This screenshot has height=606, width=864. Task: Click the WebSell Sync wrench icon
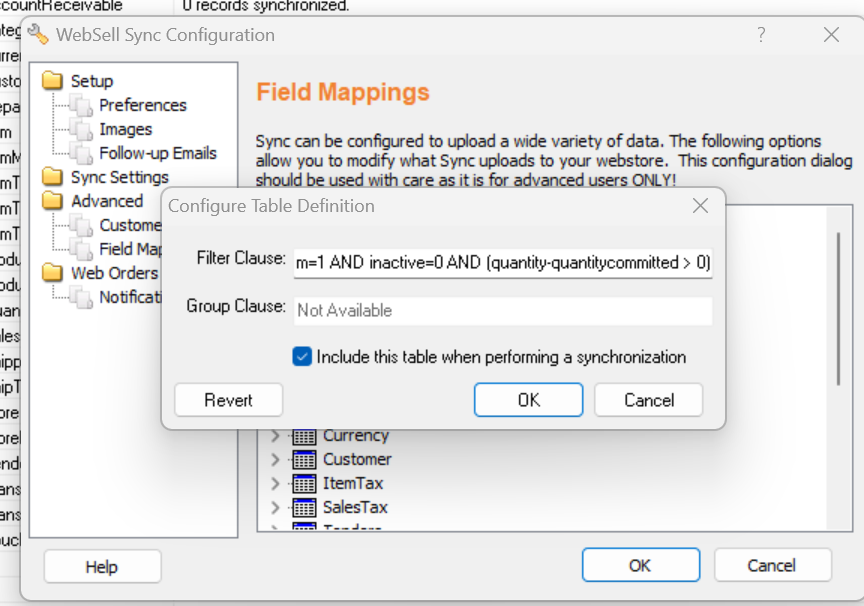coord(38,34)
